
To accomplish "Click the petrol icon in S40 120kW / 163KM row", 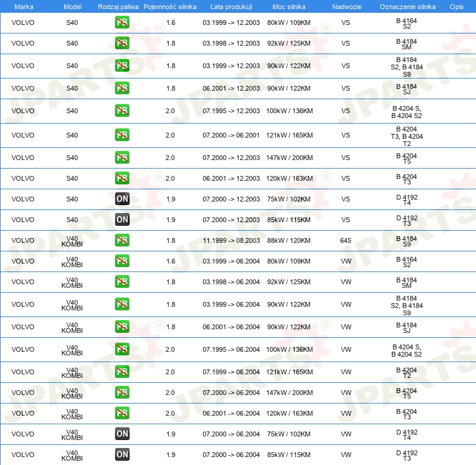I will pyautogui.click(x=122, y=178).
